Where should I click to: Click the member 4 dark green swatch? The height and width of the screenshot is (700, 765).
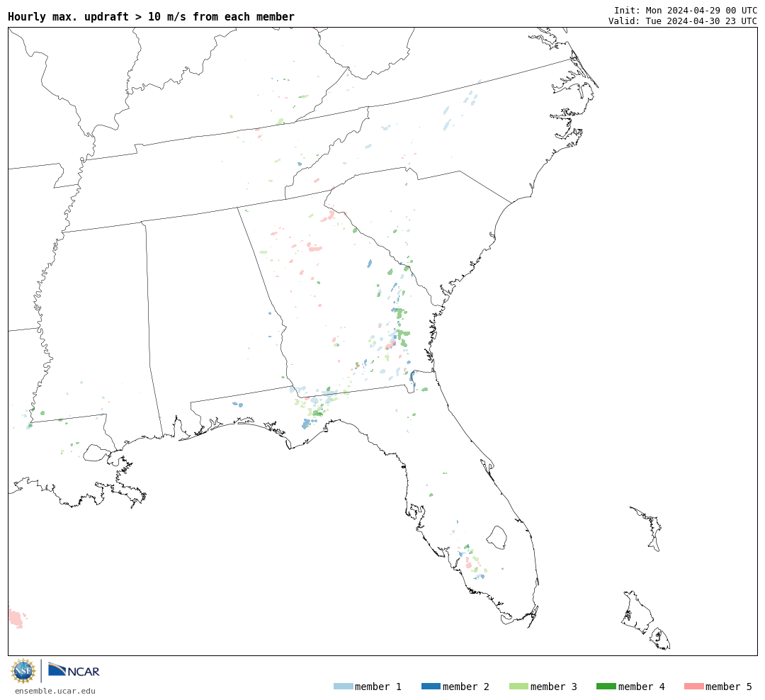[x=606, y=686]
